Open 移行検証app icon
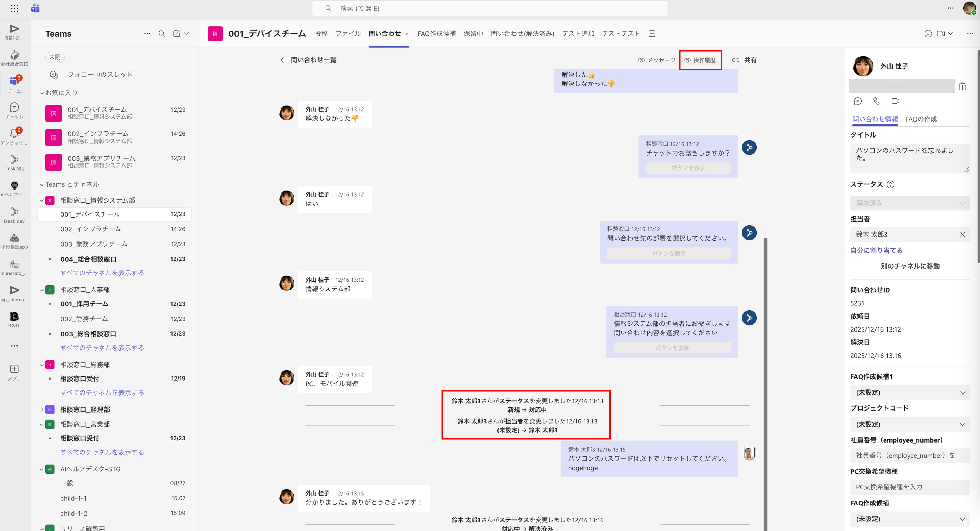980x531 pixels. tap(14, 241)
